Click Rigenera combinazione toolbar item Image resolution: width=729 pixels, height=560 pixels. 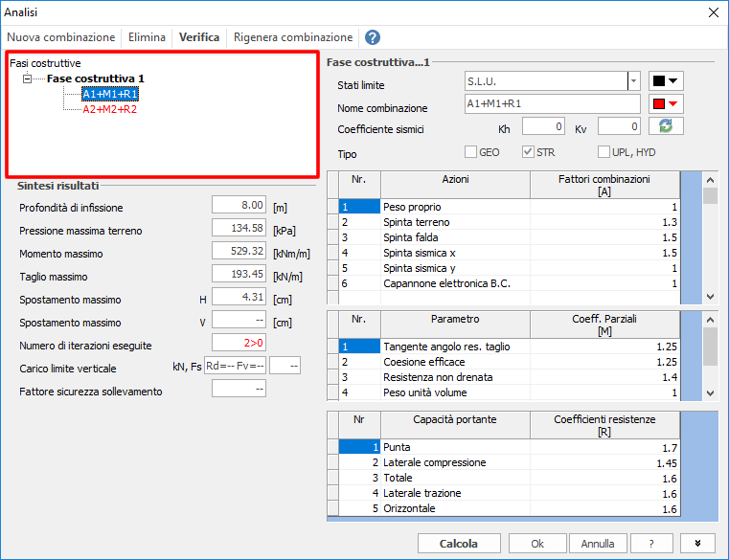[291, 37]
